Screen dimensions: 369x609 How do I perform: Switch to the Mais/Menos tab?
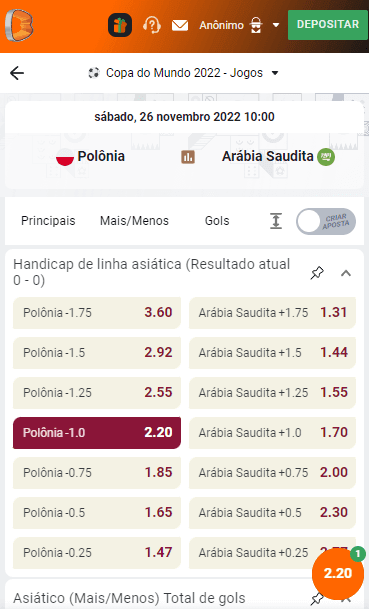pyautogui.click(x=134, y=221)
